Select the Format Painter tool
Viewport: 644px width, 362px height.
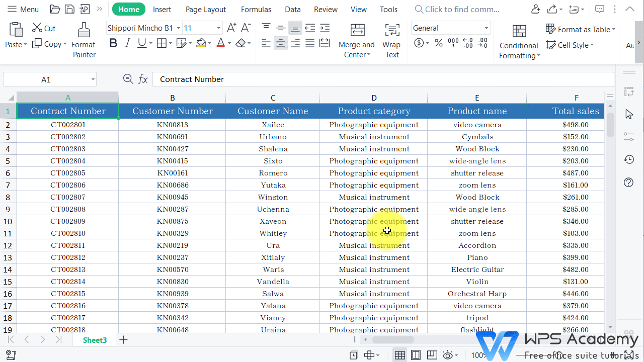point(83,40)
